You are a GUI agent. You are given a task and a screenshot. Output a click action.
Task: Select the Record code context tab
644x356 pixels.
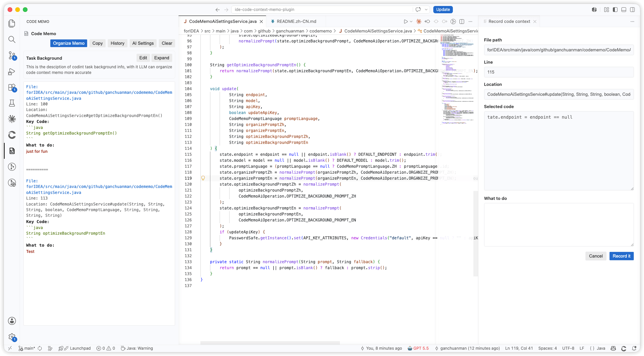[509, 22]
